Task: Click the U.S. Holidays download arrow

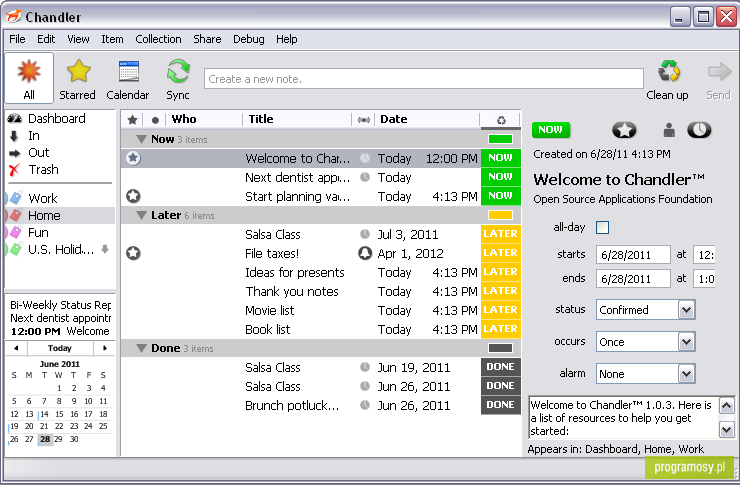Action: pos(105,249)
